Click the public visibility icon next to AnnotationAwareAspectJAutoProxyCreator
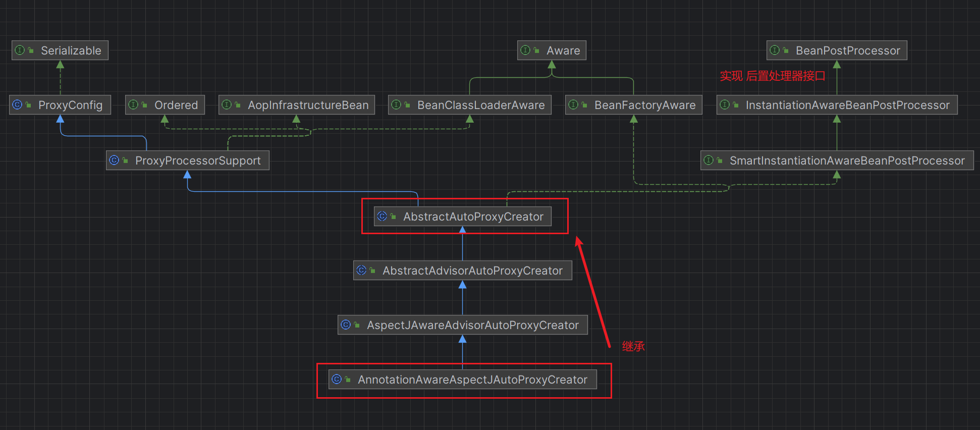The height and width of the screenshot is (430, 980). tap(348, 379)
